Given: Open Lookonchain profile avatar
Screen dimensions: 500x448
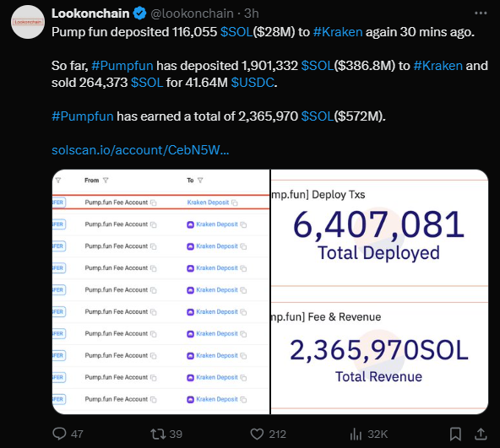Looking at the screenshot, I should pyautogui.click(x=28, y=22).
